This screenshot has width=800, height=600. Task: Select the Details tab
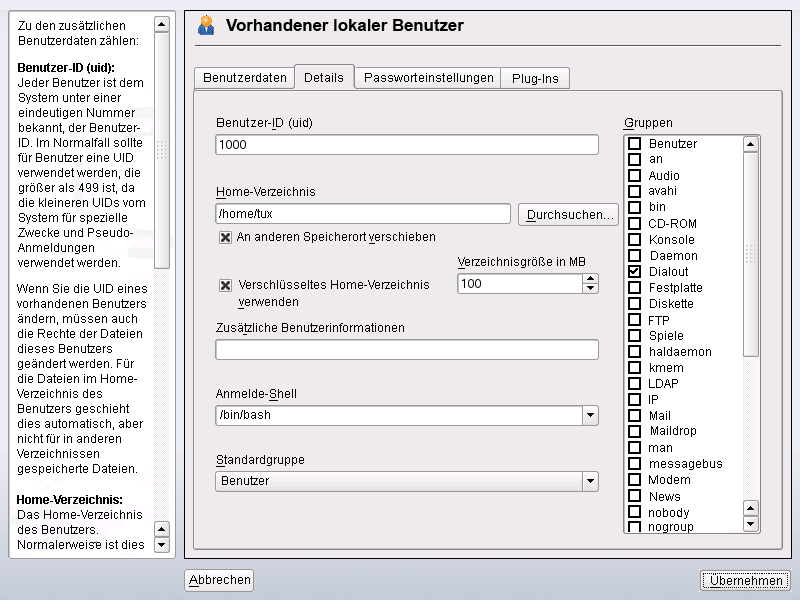324,78
